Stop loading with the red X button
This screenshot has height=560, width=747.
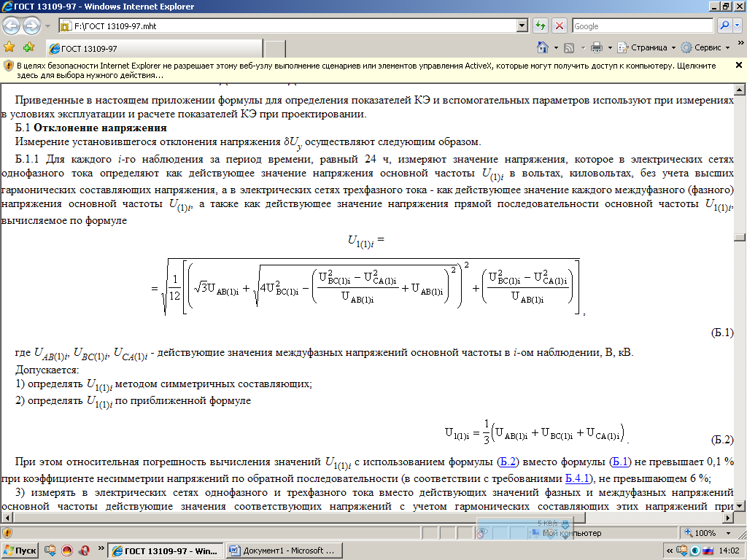pyautogui.click(x=560, y=26)
